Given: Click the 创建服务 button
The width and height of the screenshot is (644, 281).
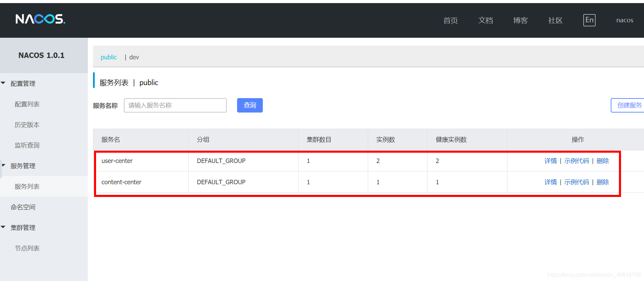Looking at the screenshot, I should coord(628,105).
